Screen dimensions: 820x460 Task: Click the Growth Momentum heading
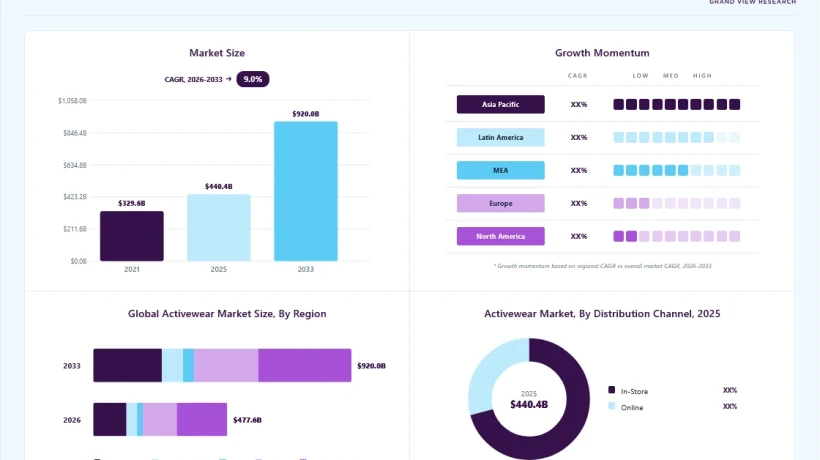click(x=602, y=53)
